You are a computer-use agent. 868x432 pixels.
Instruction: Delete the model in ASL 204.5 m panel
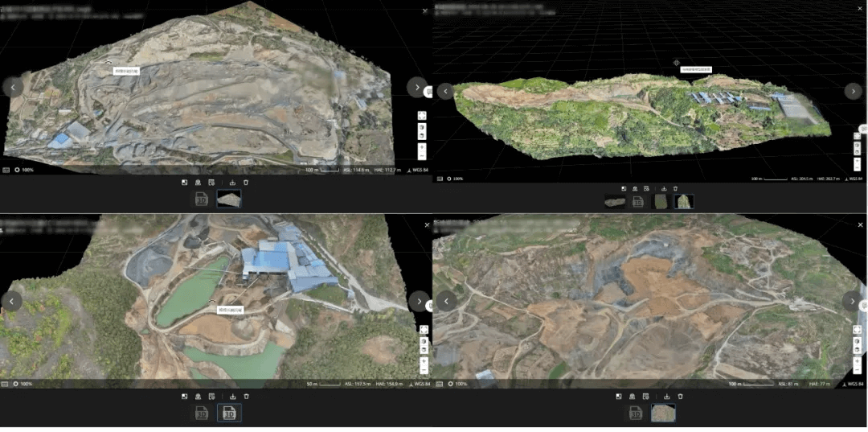[675, 188]
